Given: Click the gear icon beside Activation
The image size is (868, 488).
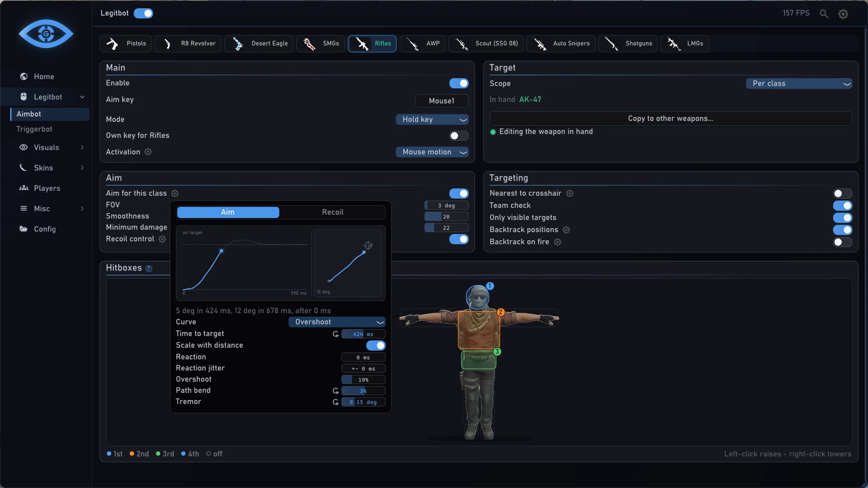Looking at the screenshot, I should tap(148, 152).
